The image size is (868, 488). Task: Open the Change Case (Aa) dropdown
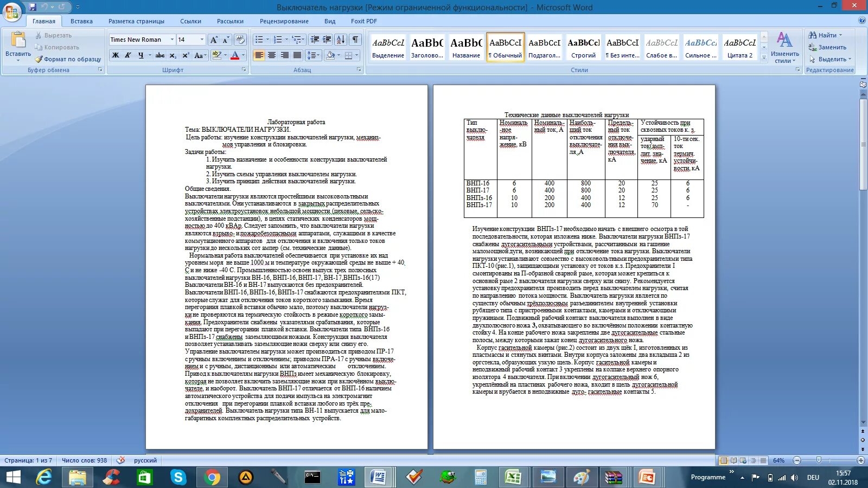200,55
